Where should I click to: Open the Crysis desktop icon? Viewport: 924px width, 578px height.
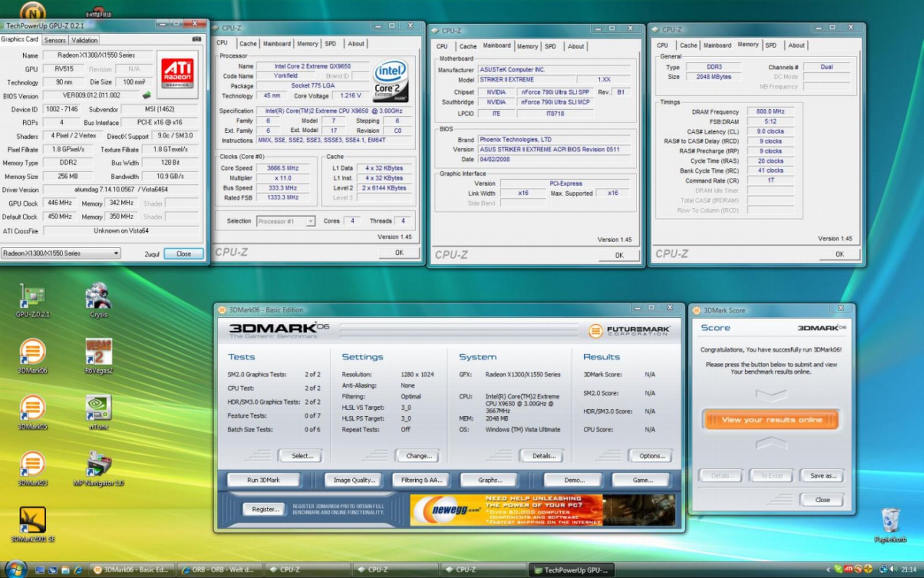(98, 301)
